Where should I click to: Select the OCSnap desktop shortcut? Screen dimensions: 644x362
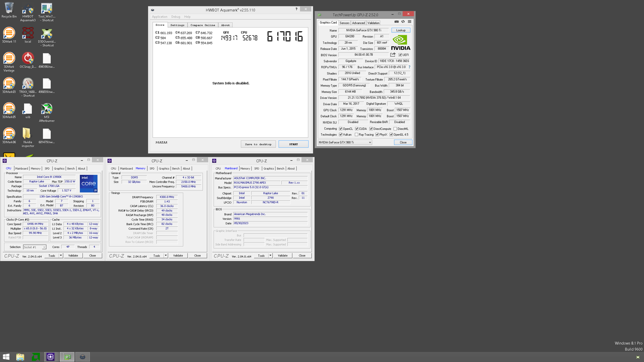(28, 60)
